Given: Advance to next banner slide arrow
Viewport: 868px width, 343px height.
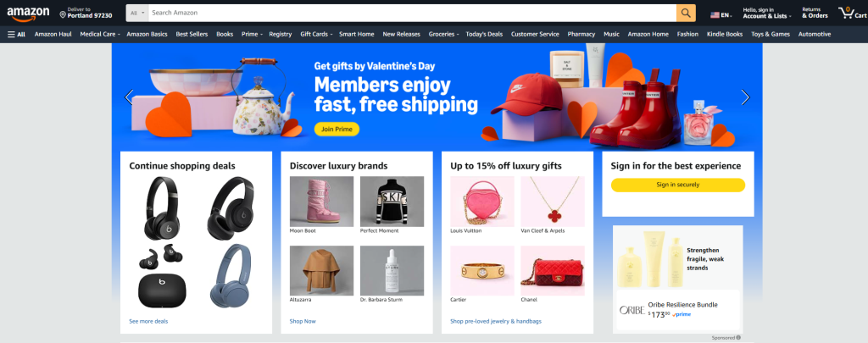Looking at the screenshot, I should point(745,97).
